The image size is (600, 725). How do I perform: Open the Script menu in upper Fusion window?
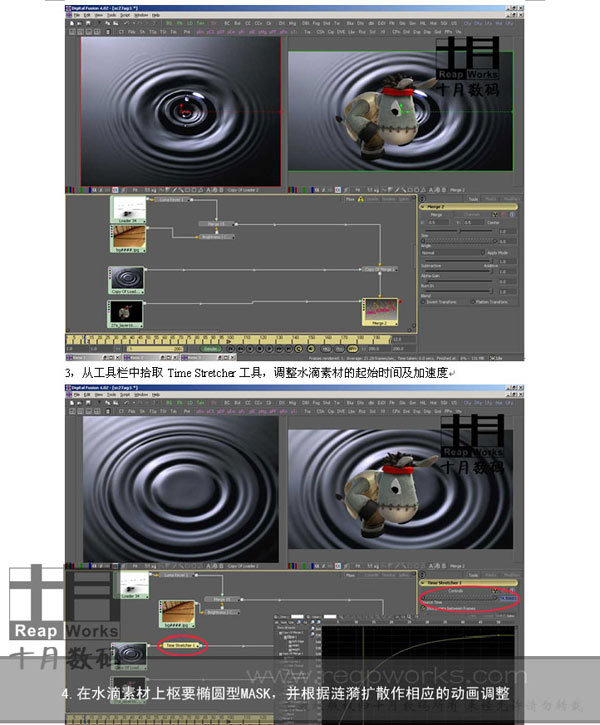tap(125, 15)
